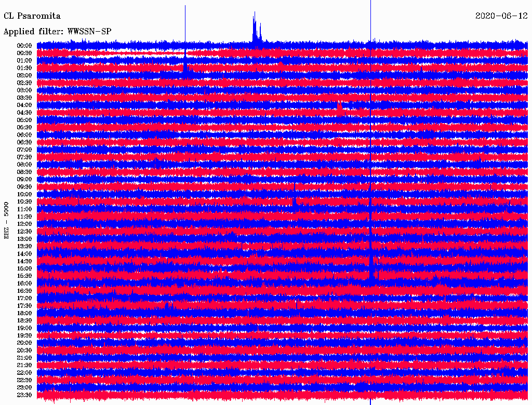
Task: Click the 05:30 row label
Action: [24, 128]
